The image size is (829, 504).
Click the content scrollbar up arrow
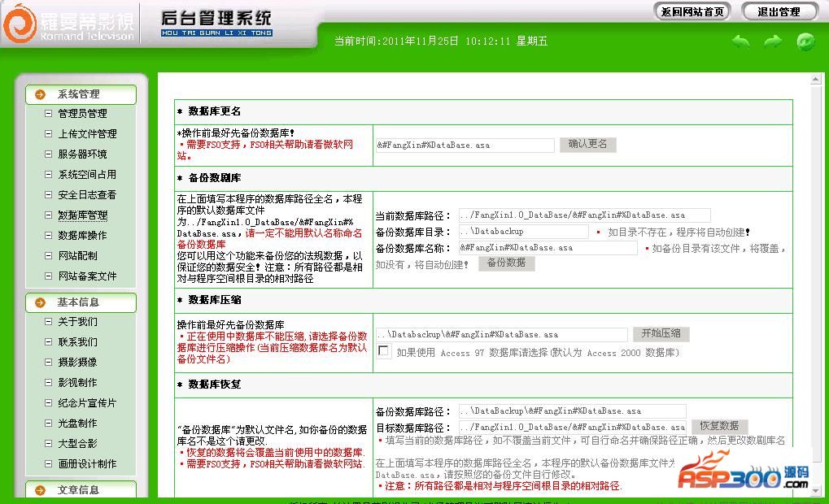click(x=816, y=79)
